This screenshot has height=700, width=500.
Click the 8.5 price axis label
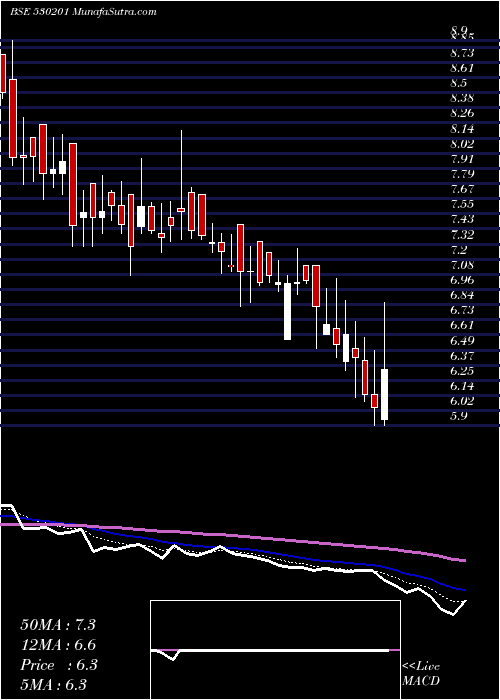coord(459,83)
